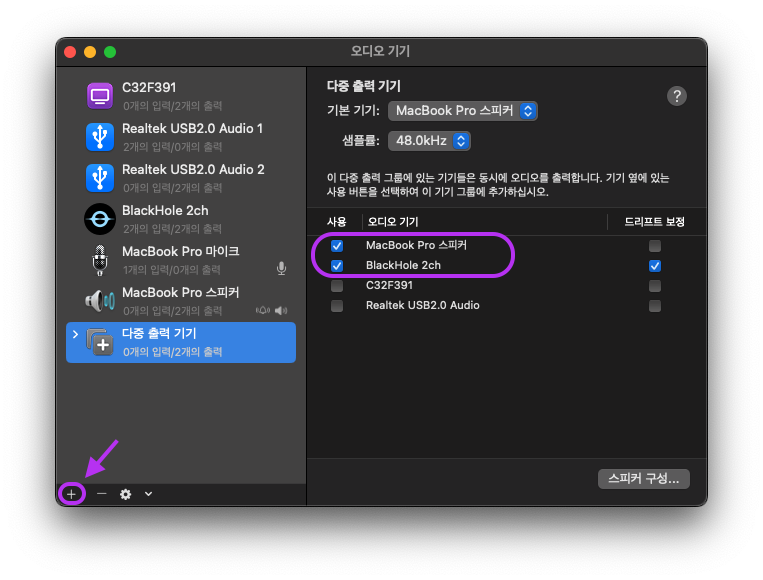
Task: Expand the 다중 출력 기기 disclosure chevron
Action: point(75,334)
